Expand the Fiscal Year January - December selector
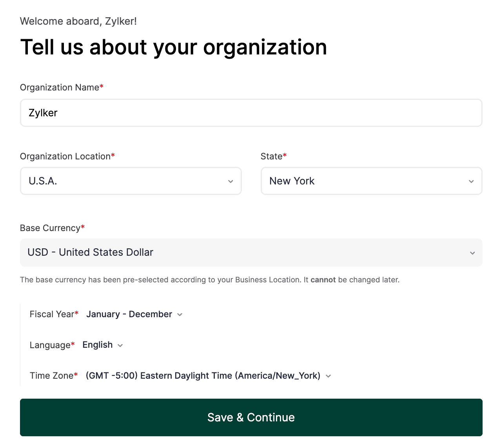Viewport: 501px width, 448px height. point(134,314)
